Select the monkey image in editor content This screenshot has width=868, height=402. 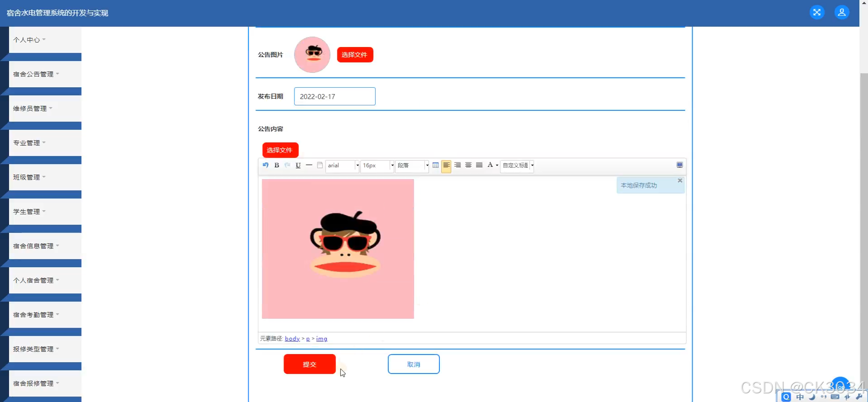coord(338,249)
